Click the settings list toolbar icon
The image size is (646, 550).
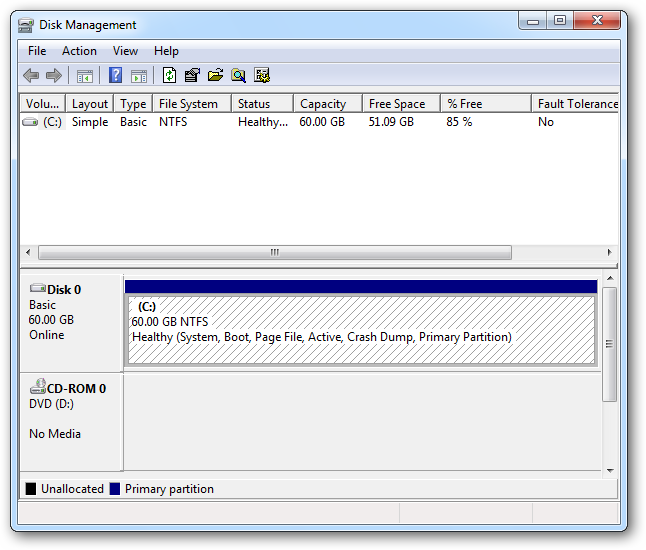point(262,75)
